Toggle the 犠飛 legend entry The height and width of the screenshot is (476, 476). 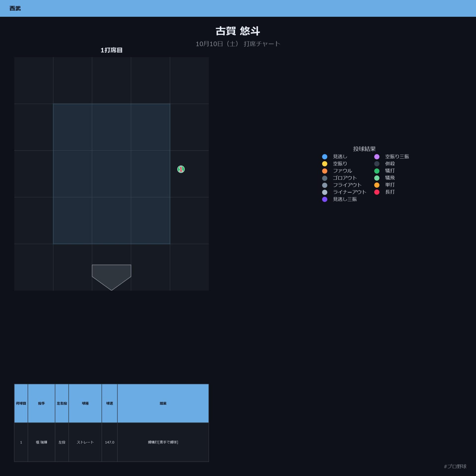(384, 178)
